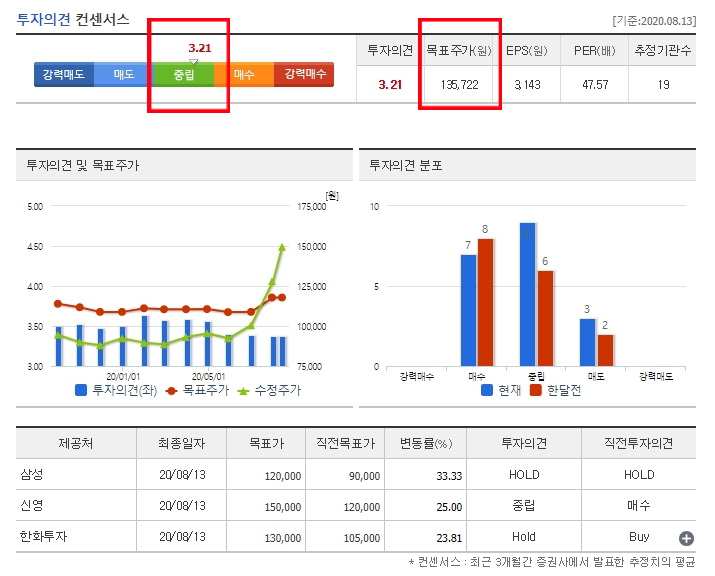The image size is (715, 576).
Task: Click the 직전목표가 column header
Action: click(345, 443)
